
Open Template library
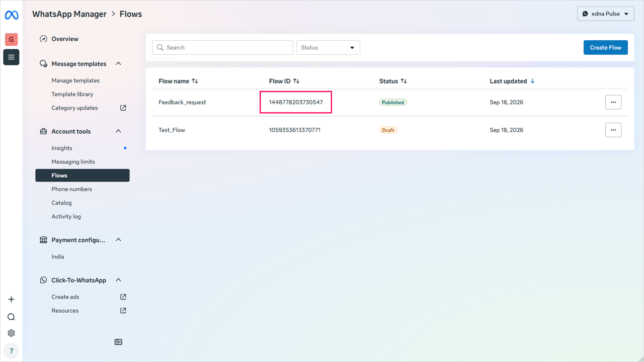pyautogui.click(x=72, y=94)
